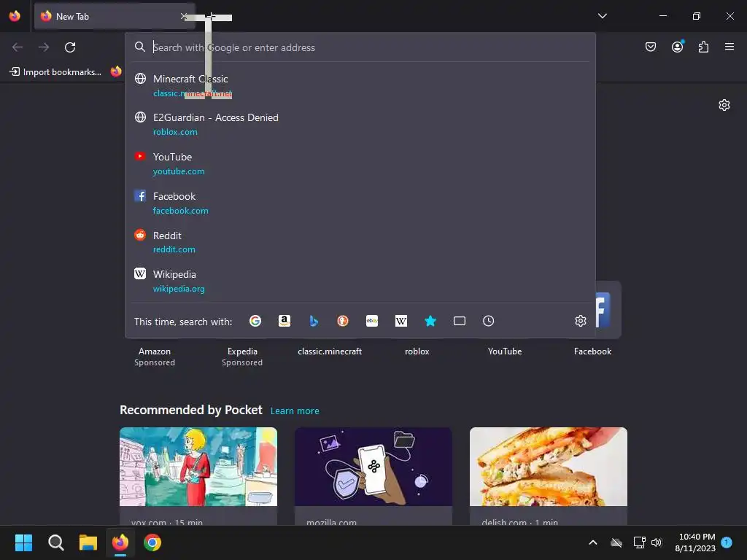Screen dimensions: 747x560
Task: Open Save to Pocket icon
Action: [x=650, y=47]
